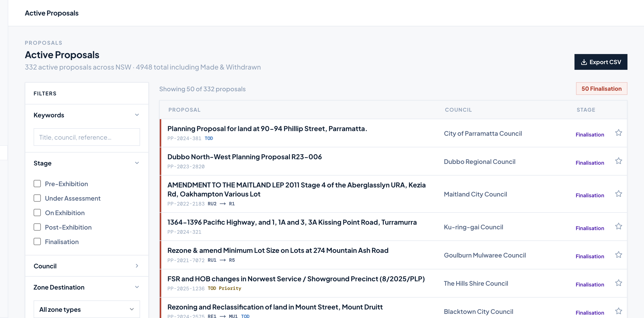
Task: Click the PROPOSAL column header
Action: click(185, 110)
